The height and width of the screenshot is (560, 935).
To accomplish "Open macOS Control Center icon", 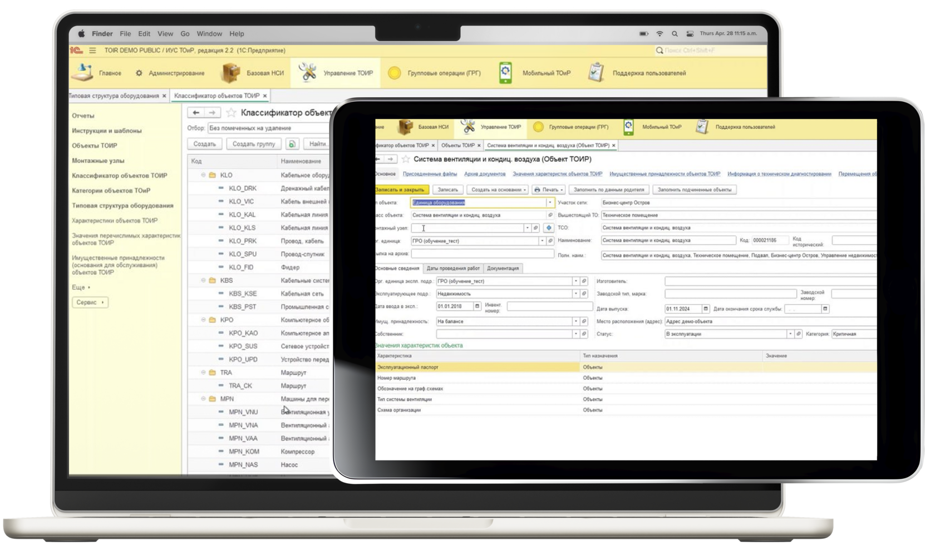I will pos(690,34).
